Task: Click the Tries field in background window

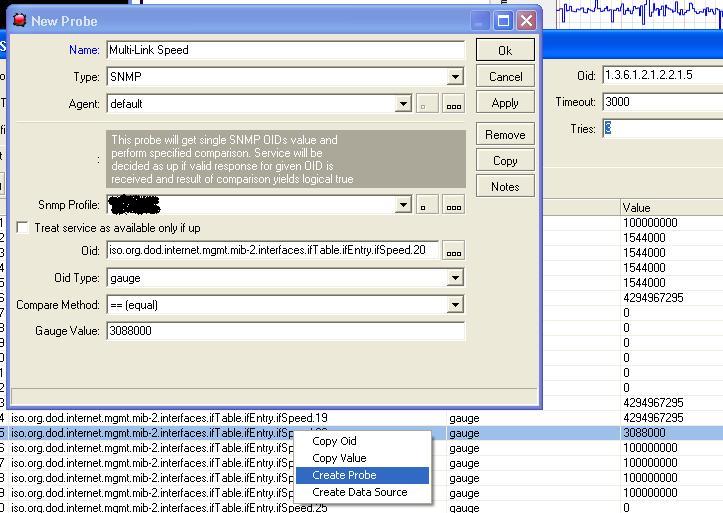Action: 663,129
